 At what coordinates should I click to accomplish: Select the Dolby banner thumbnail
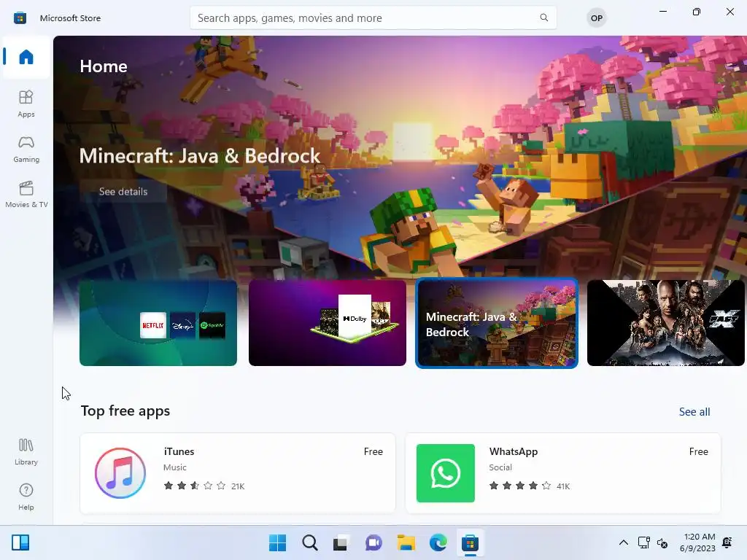click(x=328, y=323)
